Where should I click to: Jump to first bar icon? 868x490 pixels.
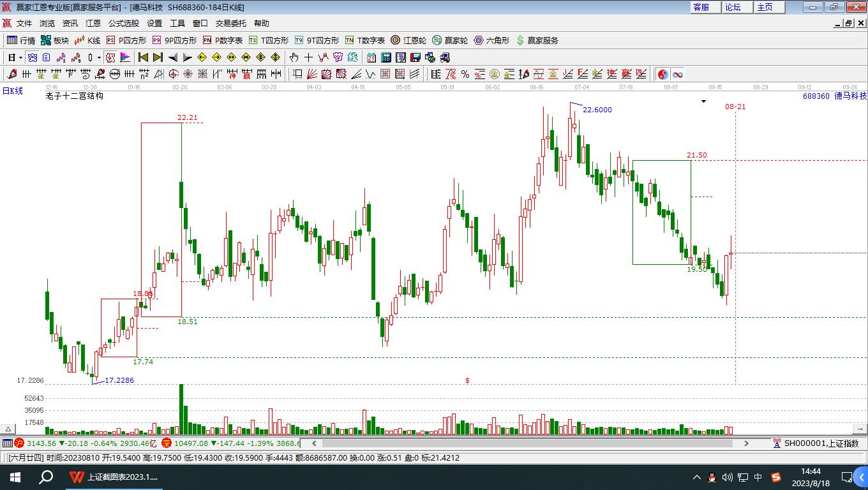[x=143, y=57]
